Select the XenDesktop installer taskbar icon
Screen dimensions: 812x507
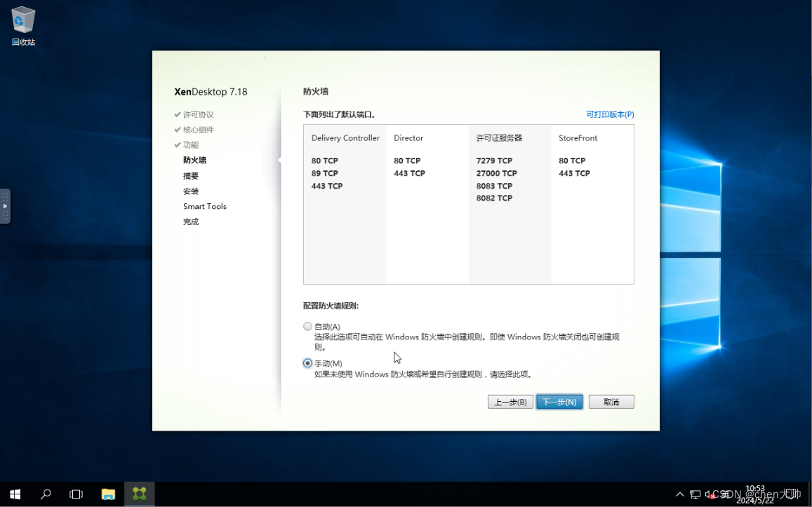point(139,494)
